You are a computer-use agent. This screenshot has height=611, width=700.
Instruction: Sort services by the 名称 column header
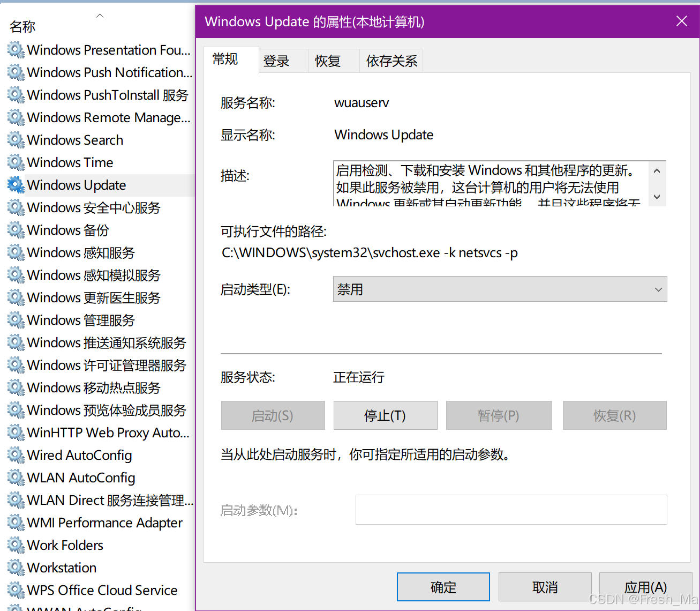[x=22, y=26]
